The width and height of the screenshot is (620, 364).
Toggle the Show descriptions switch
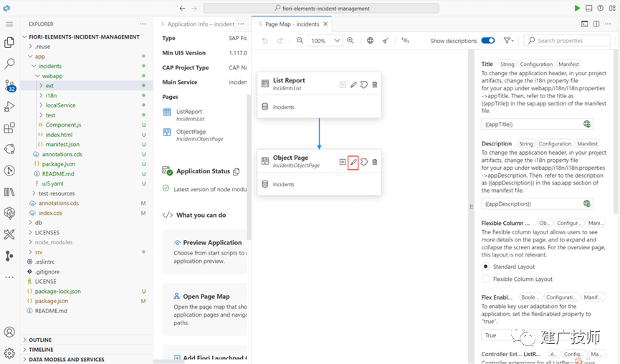click(x=487, y=40)
